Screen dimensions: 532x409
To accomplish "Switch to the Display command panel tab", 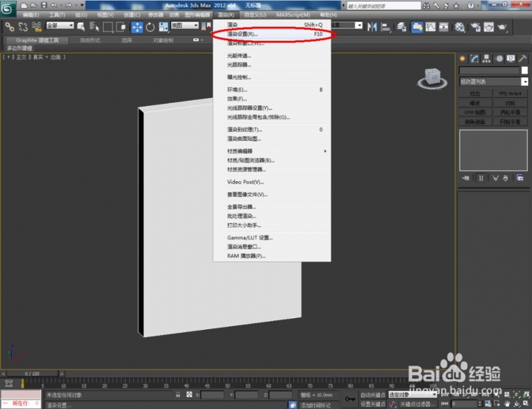I will (x=510, y=59).
